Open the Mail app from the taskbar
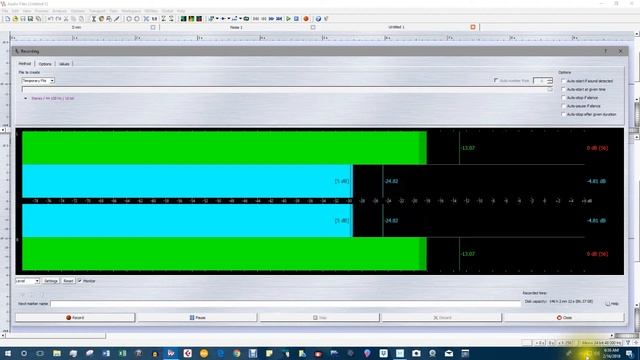 point(449,353)
